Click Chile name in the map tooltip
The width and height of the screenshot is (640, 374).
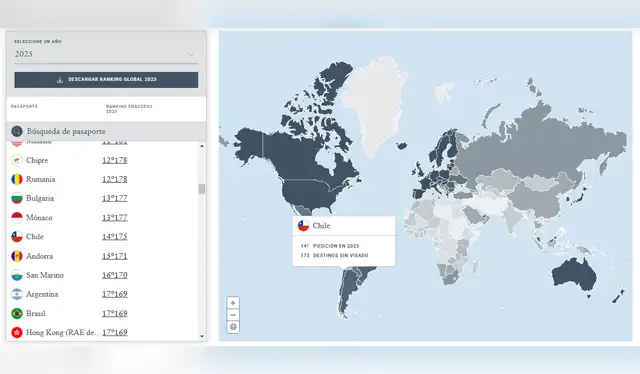pos(321,226)
